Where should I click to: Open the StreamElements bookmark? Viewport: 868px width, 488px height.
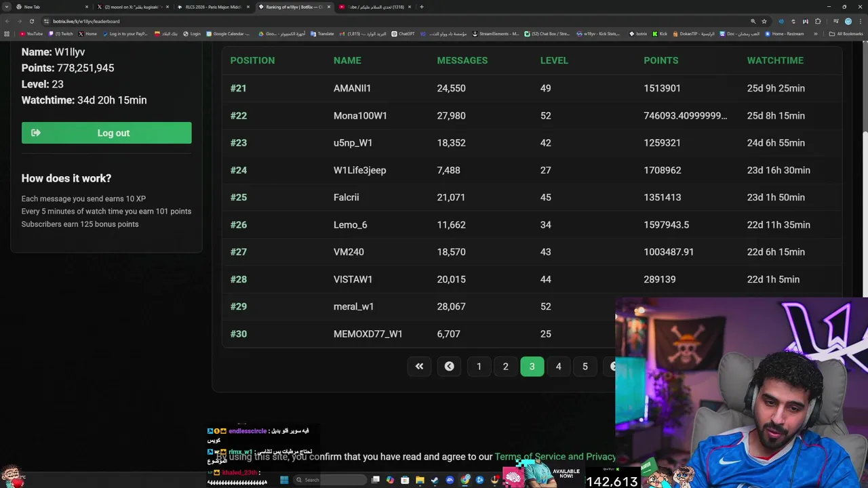click(495, 34)
